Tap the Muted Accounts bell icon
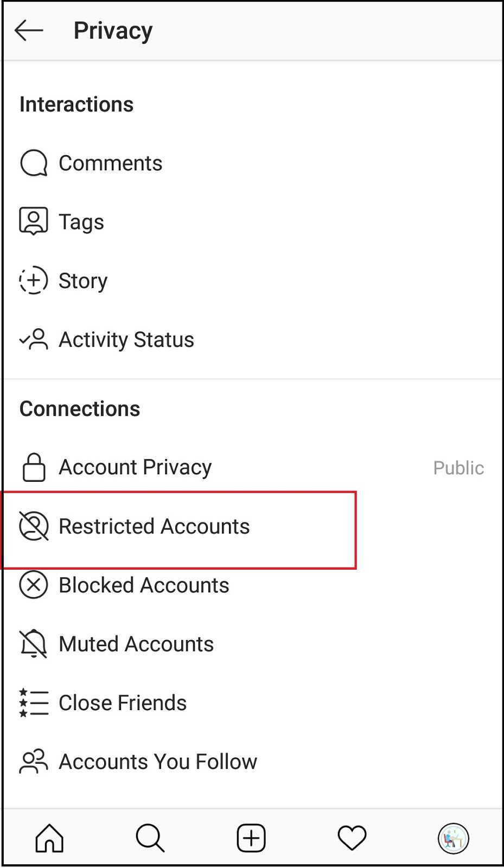504x868 pixels. (33, 643)
